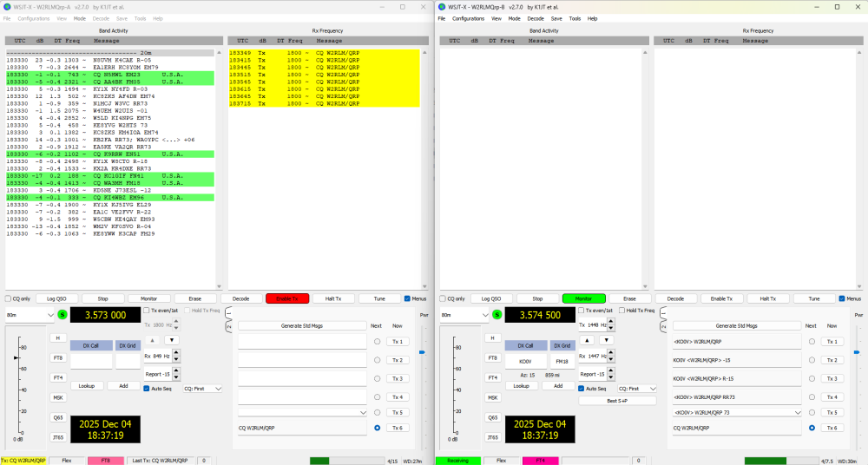Click Best S+P button in window B
The width and height of the screenshot is (868, 465).
[x=617, y=401]
